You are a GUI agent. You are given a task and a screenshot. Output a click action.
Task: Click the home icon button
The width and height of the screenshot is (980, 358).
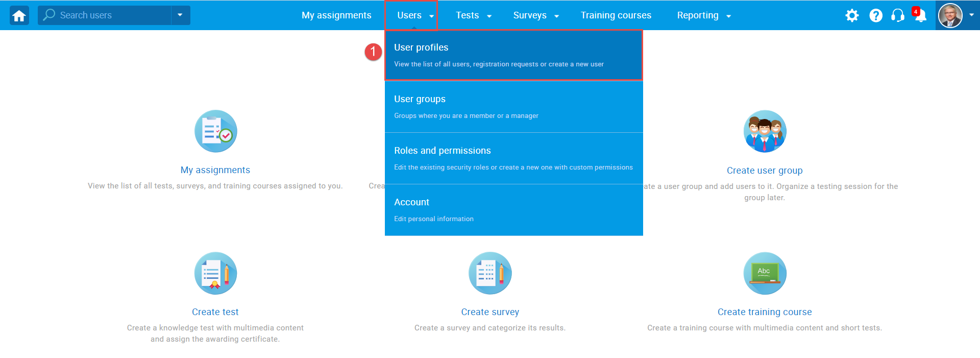click(x=19, y=15)
